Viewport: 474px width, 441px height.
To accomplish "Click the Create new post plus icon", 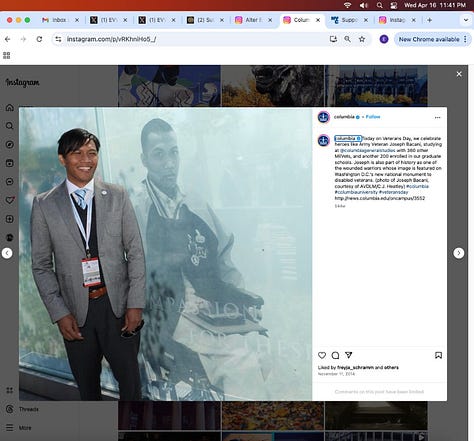I will click(x=10, y=219).
